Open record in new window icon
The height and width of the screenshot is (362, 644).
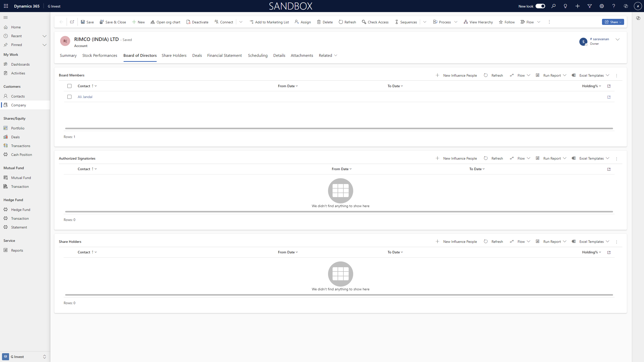[72, 22]
